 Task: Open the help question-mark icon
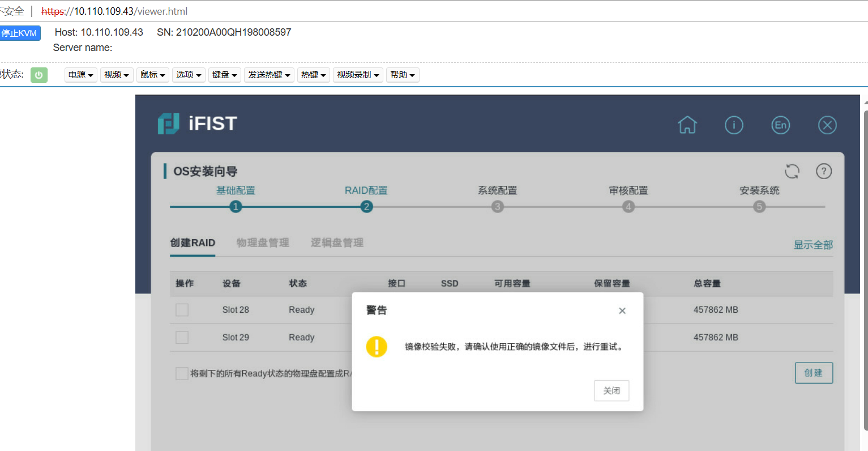[x=824, y=171]
